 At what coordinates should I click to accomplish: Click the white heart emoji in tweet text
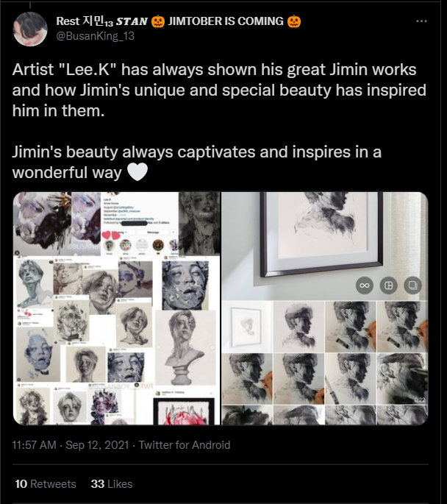137,172
